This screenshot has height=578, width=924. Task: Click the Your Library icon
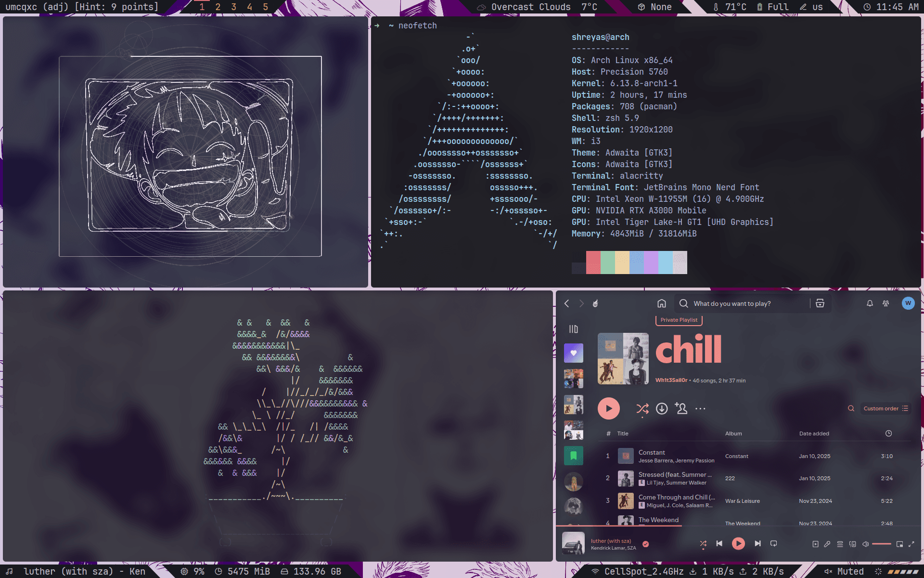click(x=573, y=329)
